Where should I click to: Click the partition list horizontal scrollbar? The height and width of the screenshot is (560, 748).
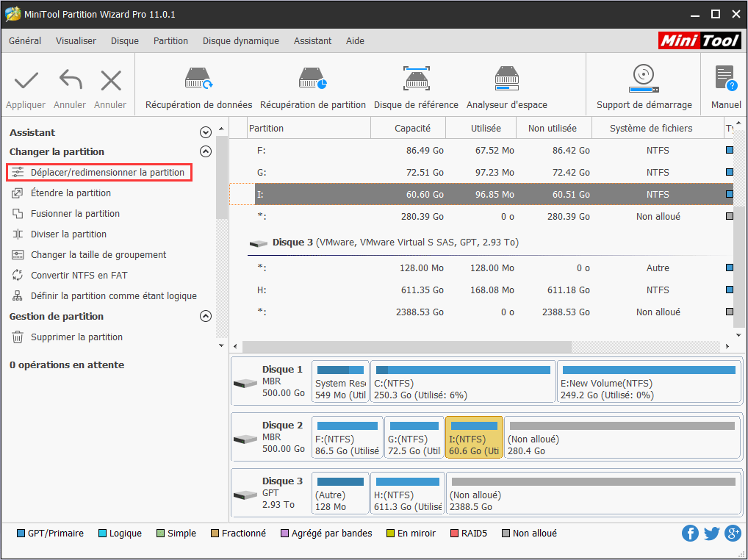(406, 346)
